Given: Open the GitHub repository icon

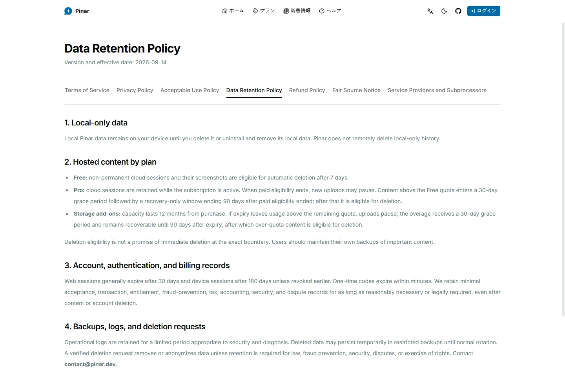Looking at the screenshot, I should (x=458, y=11).
